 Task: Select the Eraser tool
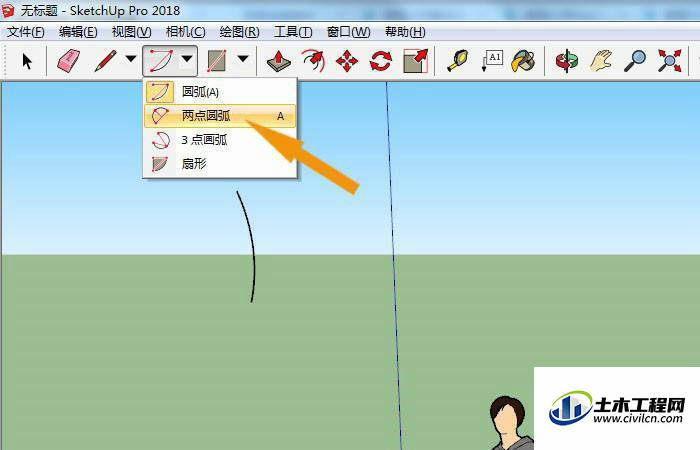(68, 61)
